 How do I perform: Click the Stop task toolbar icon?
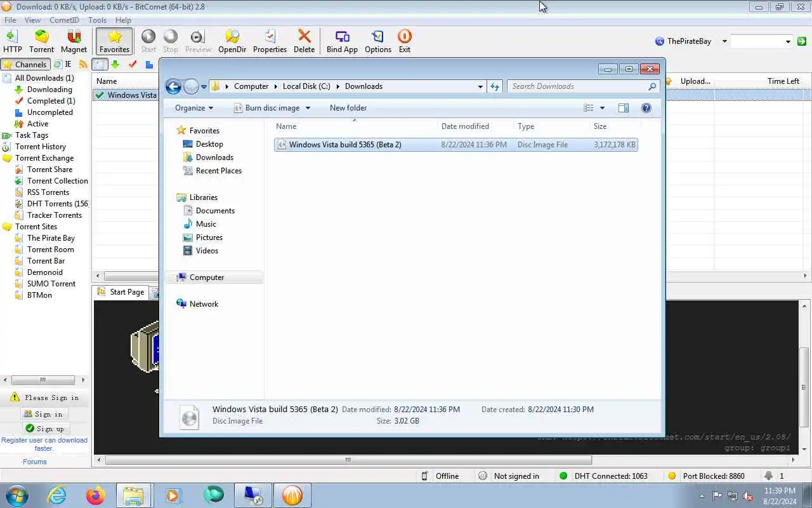coord(171,41)
